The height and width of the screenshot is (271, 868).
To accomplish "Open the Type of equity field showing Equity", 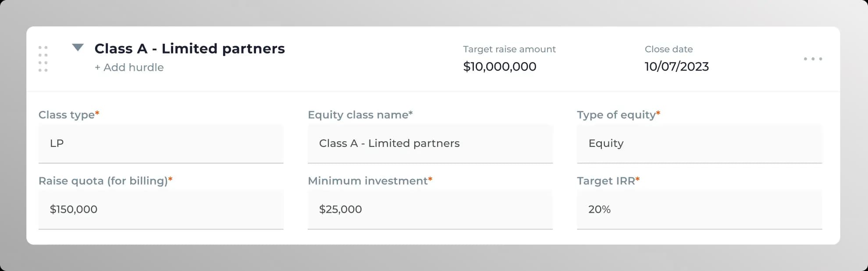I will click(x=699, y=144).
